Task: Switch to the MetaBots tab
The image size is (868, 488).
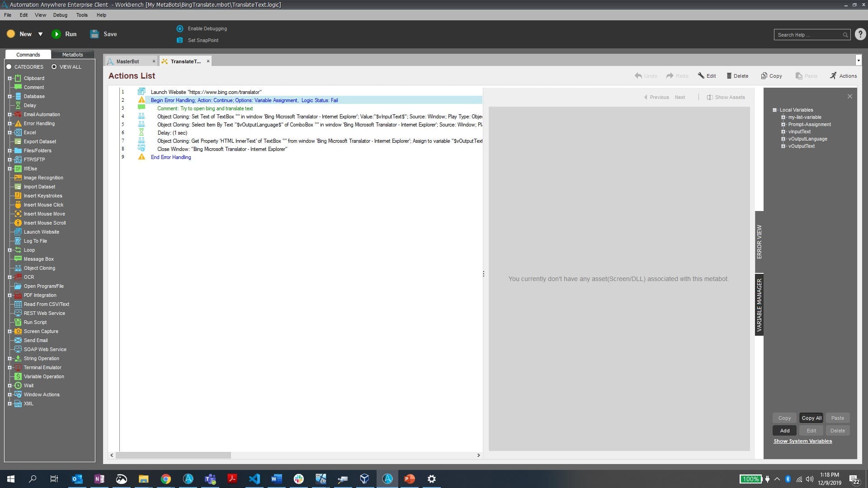Action: coord(72,55)
